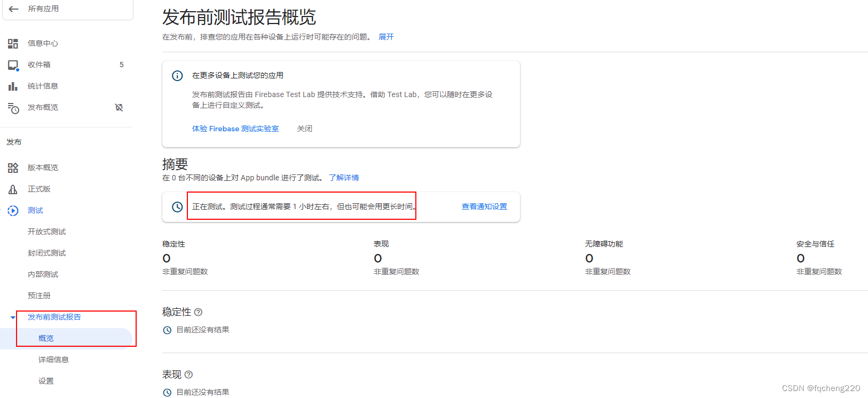Image resolution: width=868 pixels, height=398 pixels.
Task: Go to 预注册
Action: 39,296
